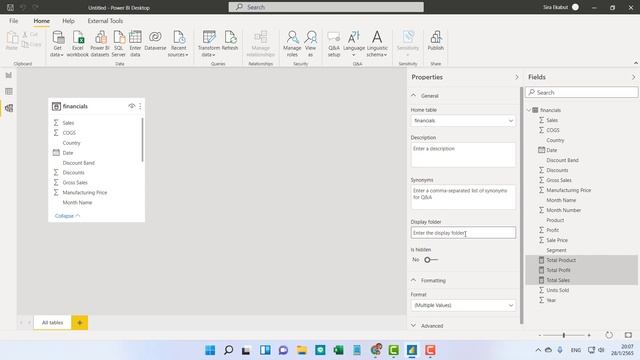Toggle the Is hidden switch
This screenshot has height=360, width=640.
coord(431,260)
